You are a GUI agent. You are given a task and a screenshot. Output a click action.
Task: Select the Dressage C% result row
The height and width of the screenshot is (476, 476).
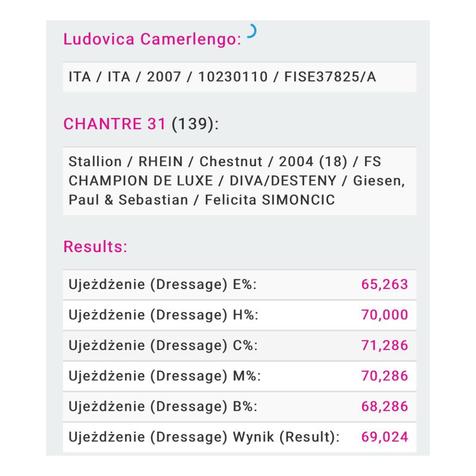click(239, 346)
